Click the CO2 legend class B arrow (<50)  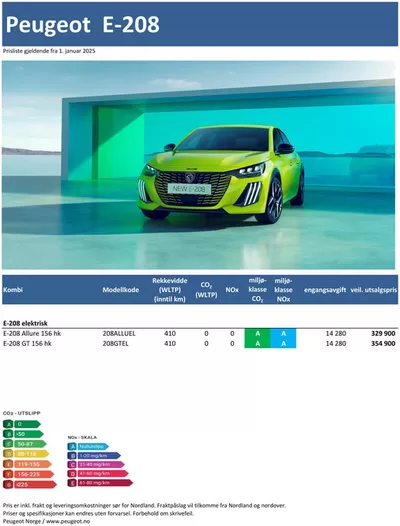click(x=23, y=434)
